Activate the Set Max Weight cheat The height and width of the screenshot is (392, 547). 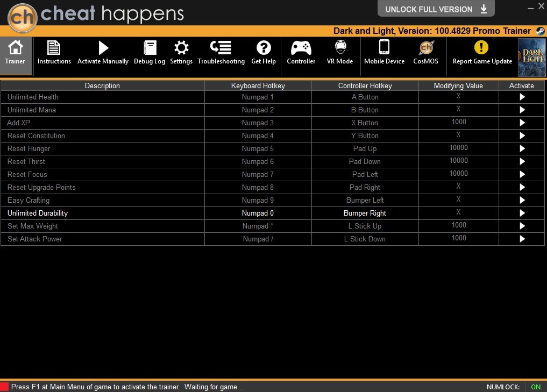(522, 226)
